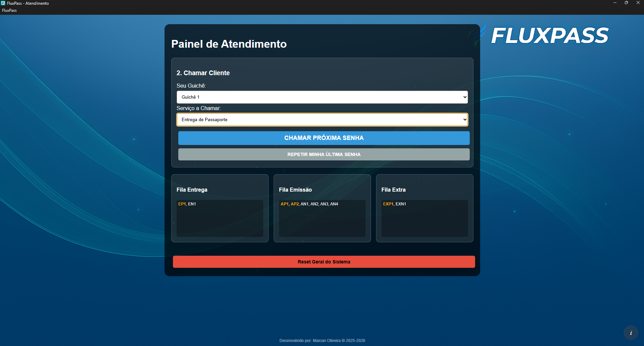Screen dimensions: 644x346
Task: Select priority ticket EXP1 in Fila Extra
Action: tap(388, 204)
